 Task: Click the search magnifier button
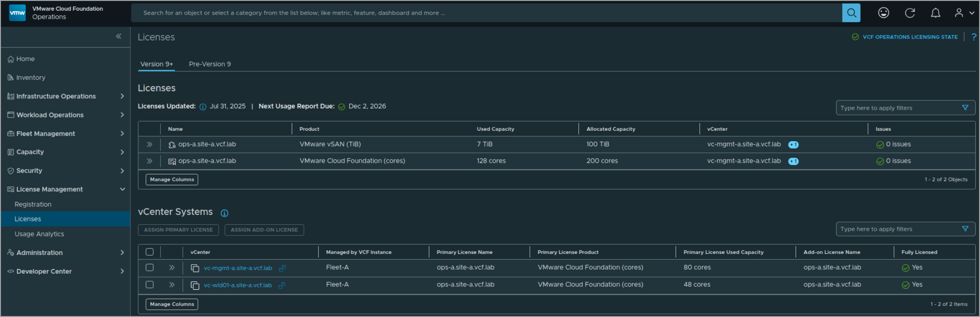(851, 13)
